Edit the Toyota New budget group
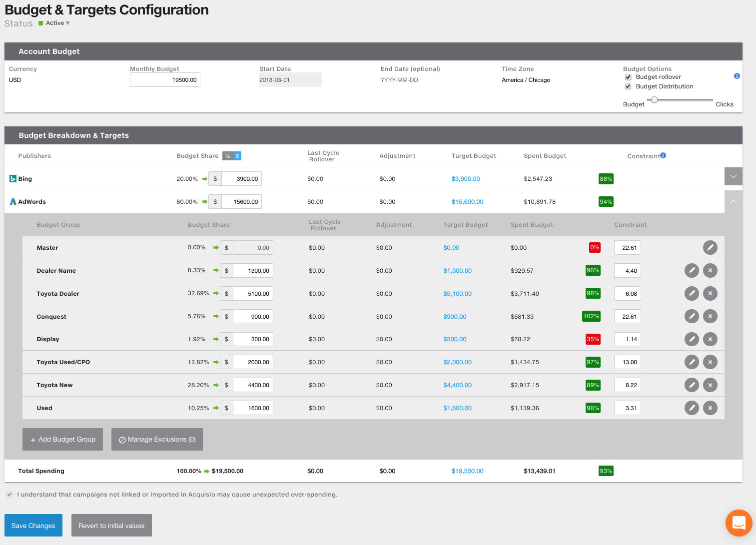Screen dimensions: 756x545 [692, 385]
